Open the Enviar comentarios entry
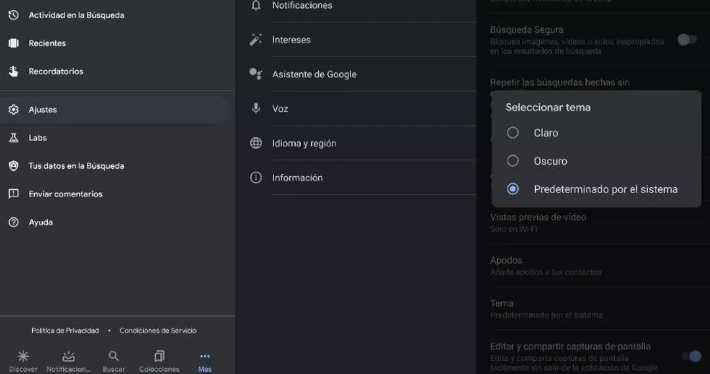Image resolution: width=710 pixels, height=374 pixels. (117, 194)
